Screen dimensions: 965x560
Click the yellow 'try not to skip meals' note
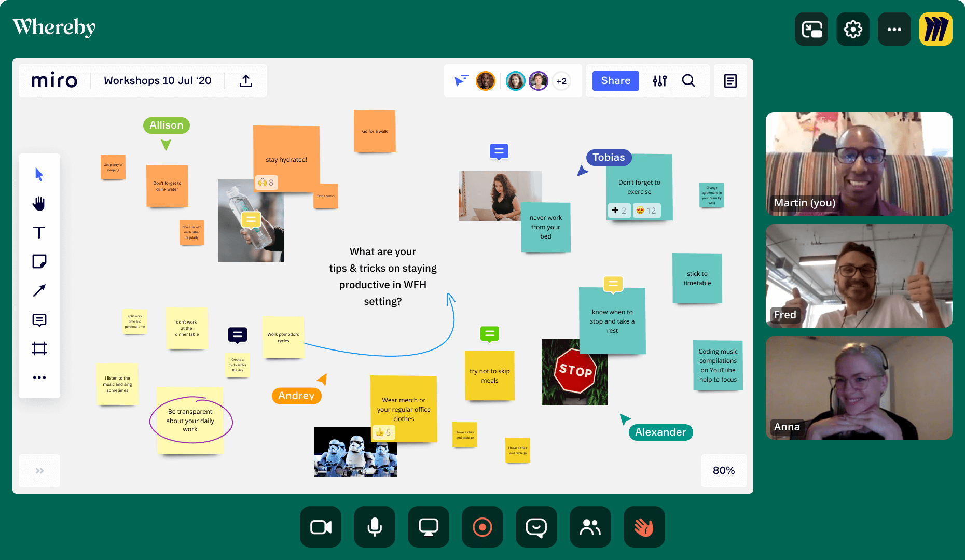click(x=490, y=376)
